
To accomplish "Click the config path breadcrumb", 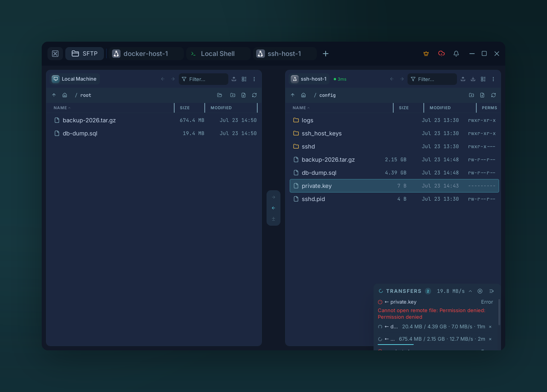I will 328,95.
